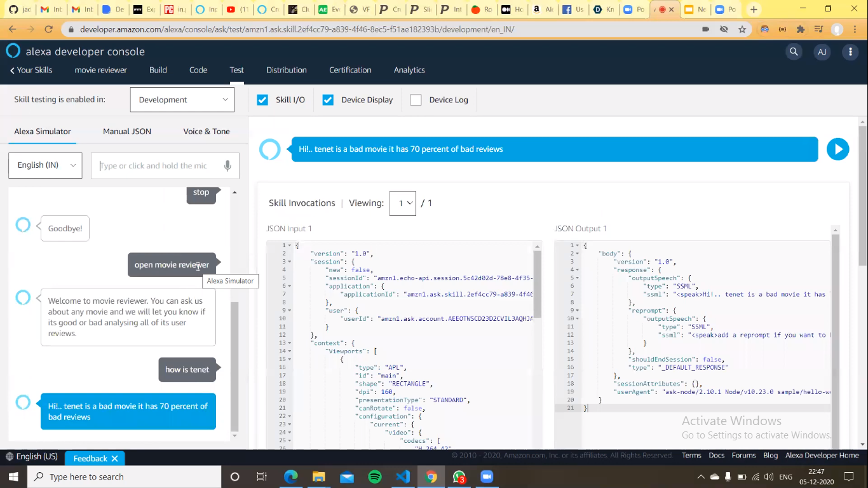Switch to the Voice & Tone tab
This screenshot has height=488, width=868.
(x=207, y=132)
